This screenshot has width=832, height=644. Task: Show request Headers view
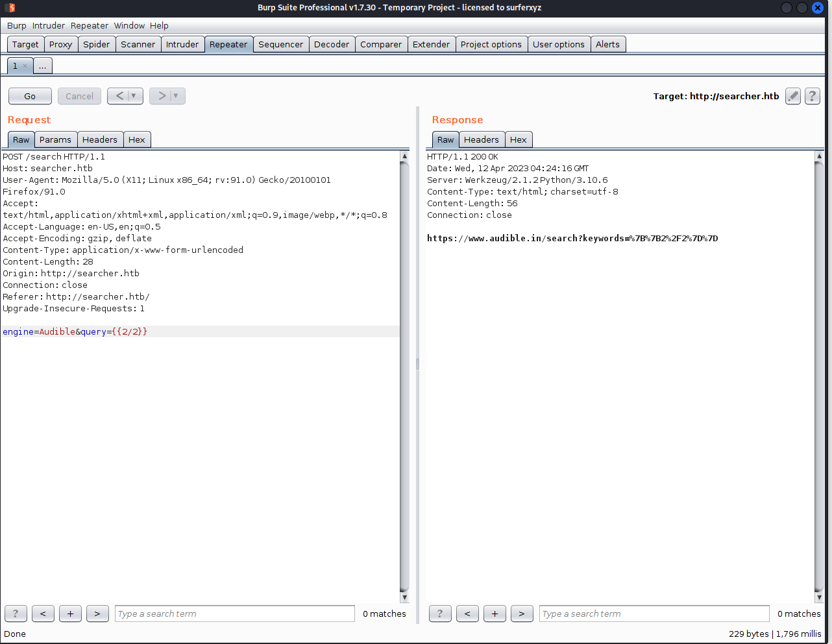[100, 139]
